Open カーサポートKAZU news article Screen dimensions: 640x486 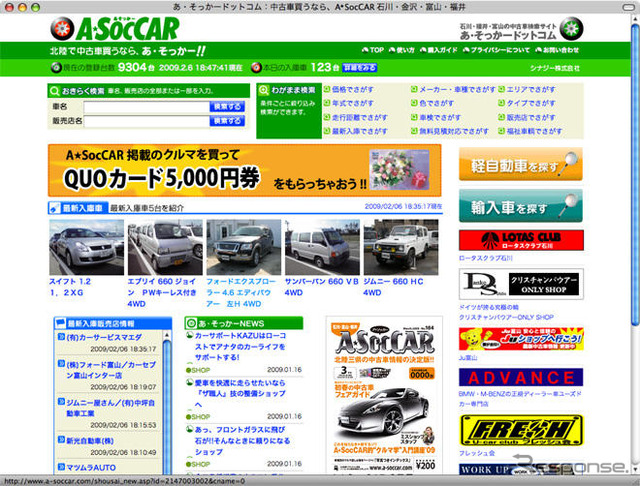pyautogui.click(x=240, y=346)
